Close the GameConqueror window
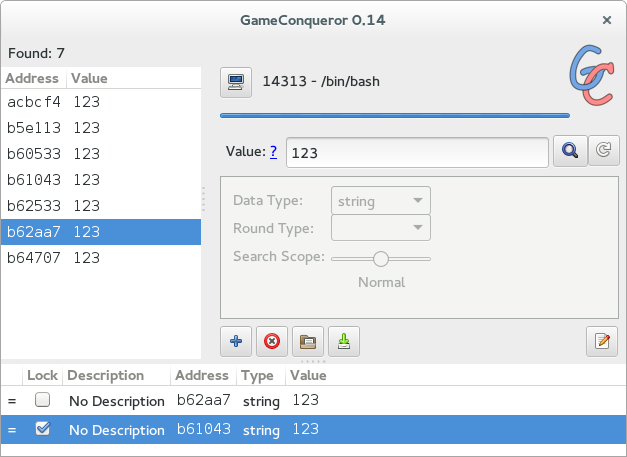This screenshot has height=457, width=627. click(607, 20)
